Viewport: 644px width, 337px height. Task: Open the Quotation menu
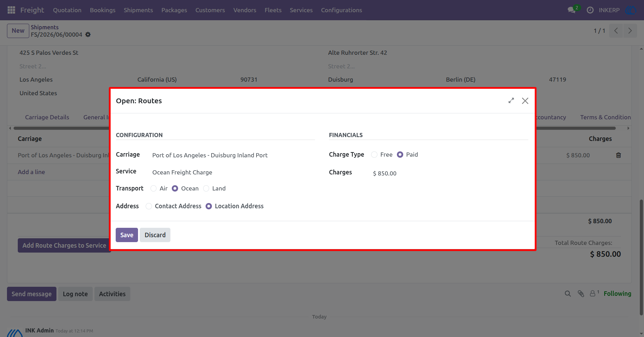pos(67,10)
